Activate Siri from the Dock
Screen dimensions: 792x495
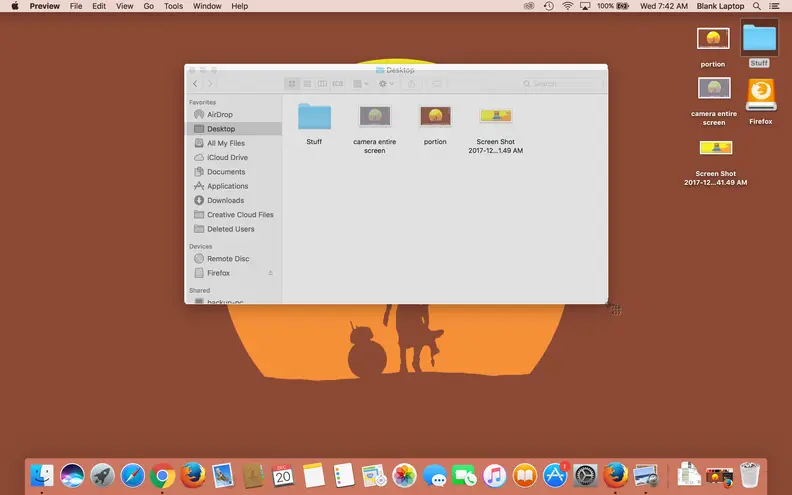point(72,475)
